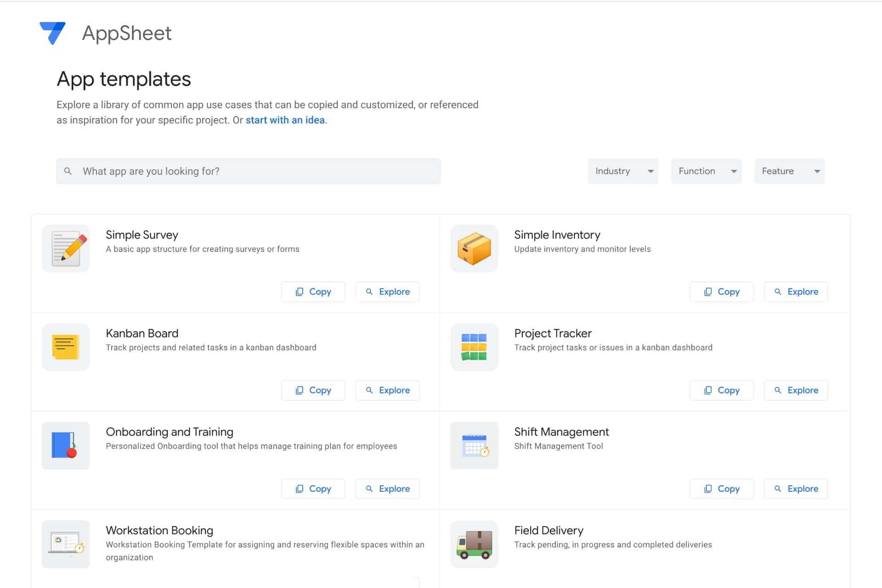Select the Simple Inventory box icon
Image resolution: width=882 pixels, height=588 pixels.
click(x=474, y=249)
